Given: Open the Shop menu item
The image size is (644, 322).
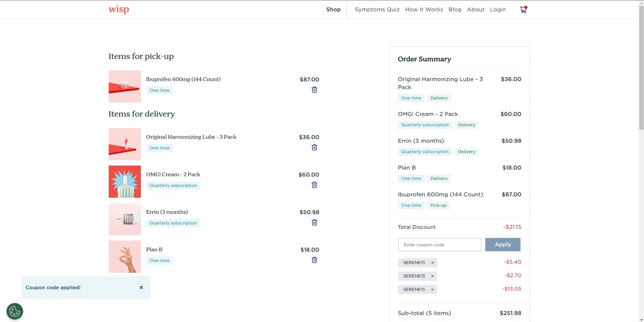Looking at the screenshot, I should (333, 9).
